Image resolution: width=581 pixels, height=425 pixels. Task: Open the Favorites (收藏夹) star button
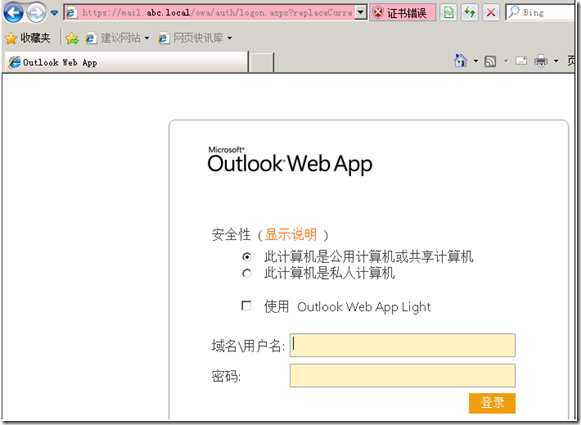[x=28, y=38]
